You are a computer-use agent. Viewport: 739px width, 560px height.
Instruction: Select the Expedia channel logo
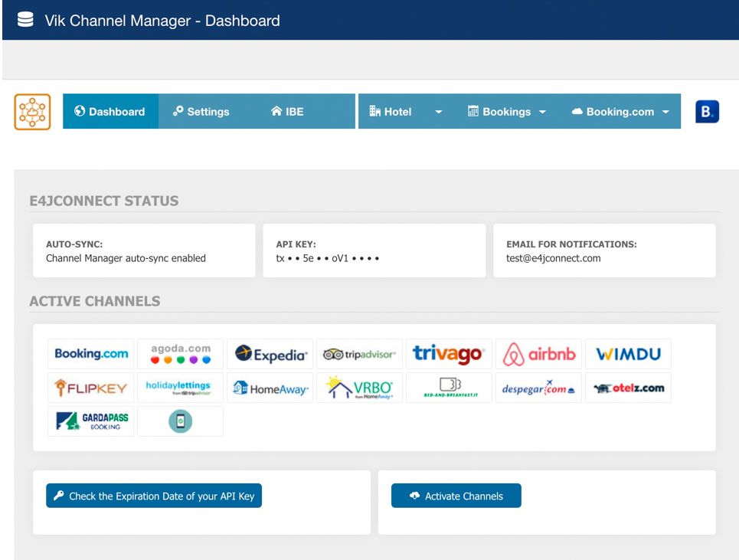[270, 353]
